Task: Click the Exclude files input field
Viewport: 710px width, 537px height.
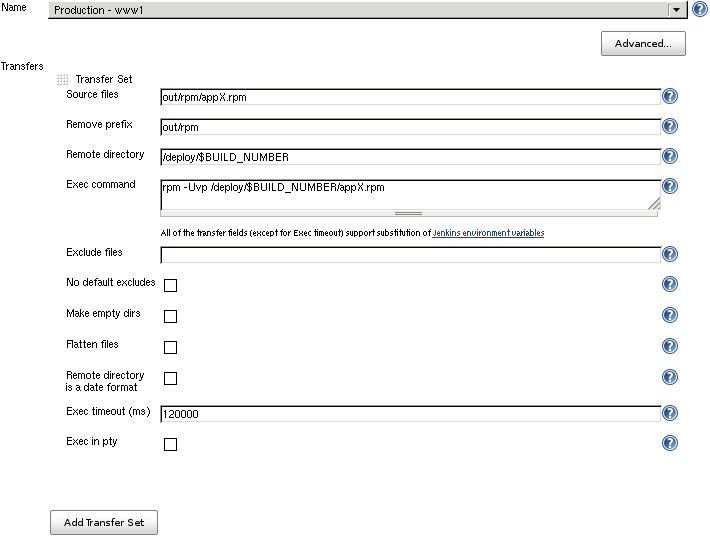Action: click(410, 255)
